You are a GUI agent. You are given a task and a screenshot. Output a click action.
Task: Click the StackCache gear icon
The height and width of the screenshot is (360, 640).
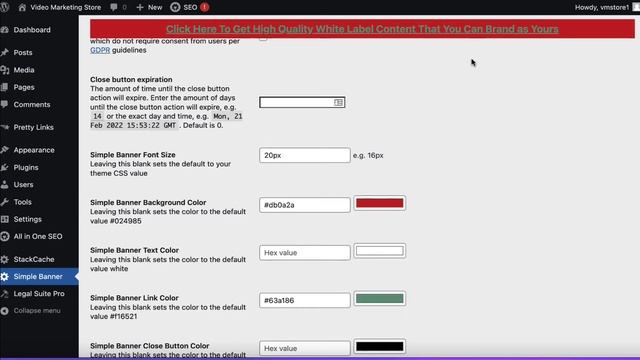pos(4,259)
